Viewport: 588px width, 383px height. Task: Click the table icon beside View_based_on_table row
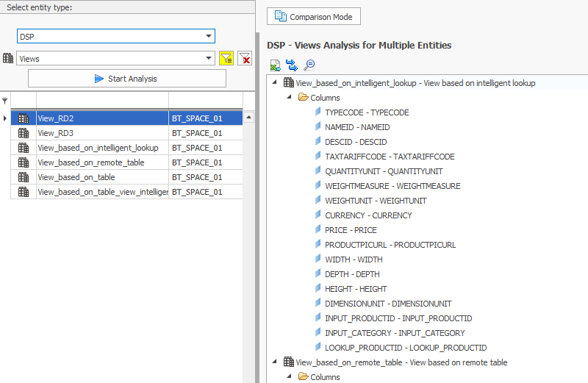(24, 177)
